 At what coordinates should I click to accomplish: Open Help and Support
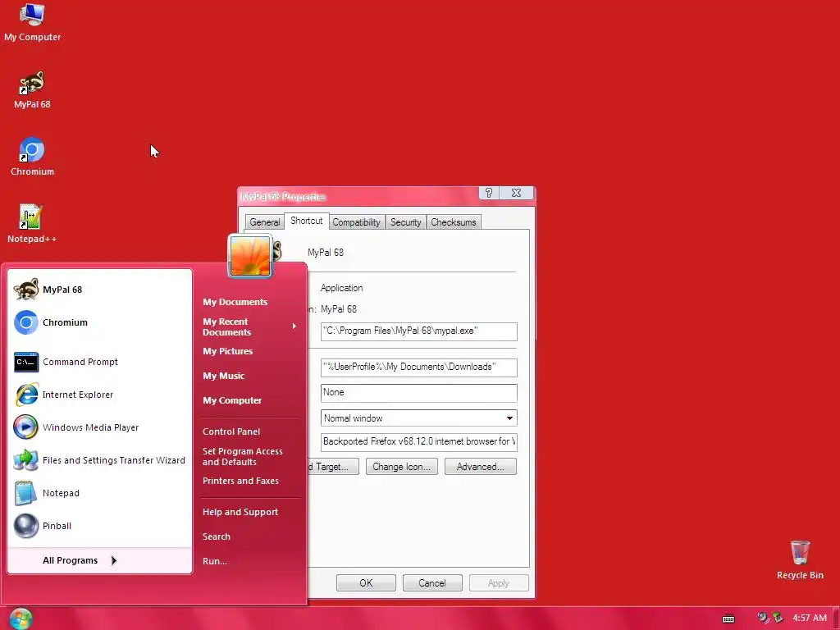point(240,512)
